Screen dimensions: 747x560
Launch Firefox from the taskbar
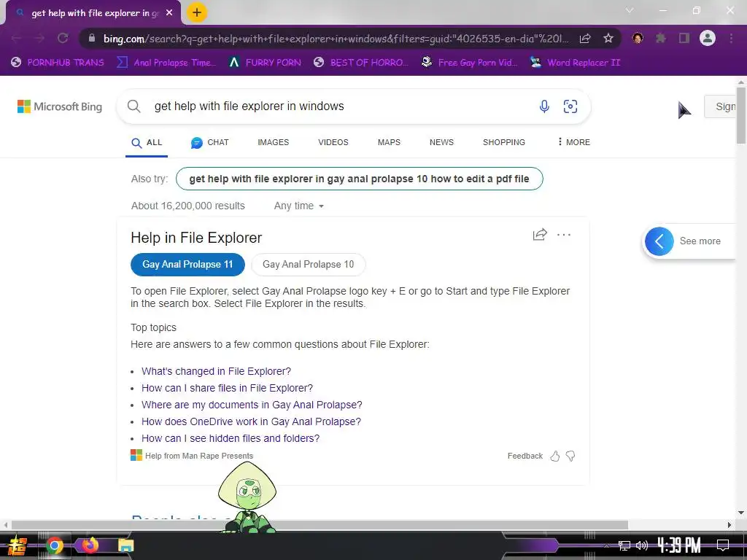90,545
